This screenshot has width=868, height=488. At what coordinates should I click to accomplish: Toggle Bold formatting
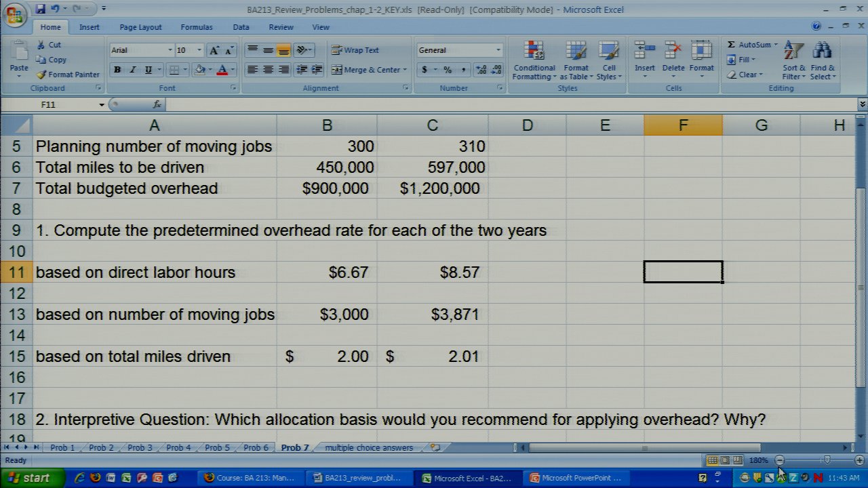pos(117,70)
